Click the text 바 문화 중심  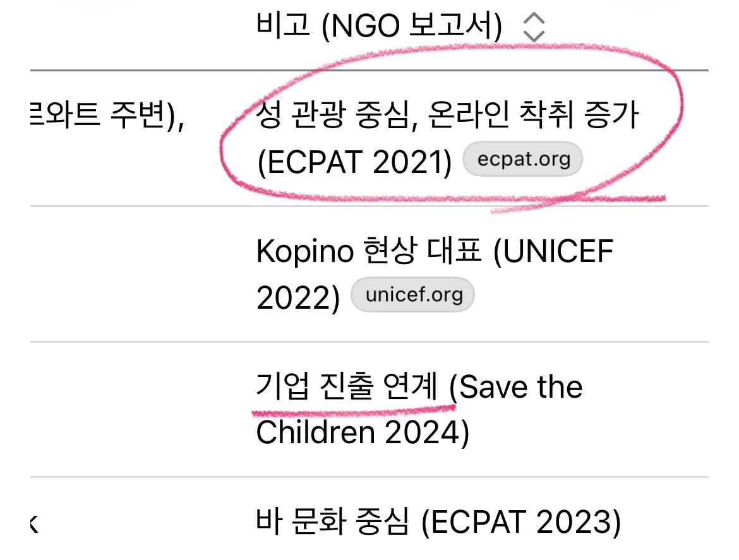click(332, 523)
